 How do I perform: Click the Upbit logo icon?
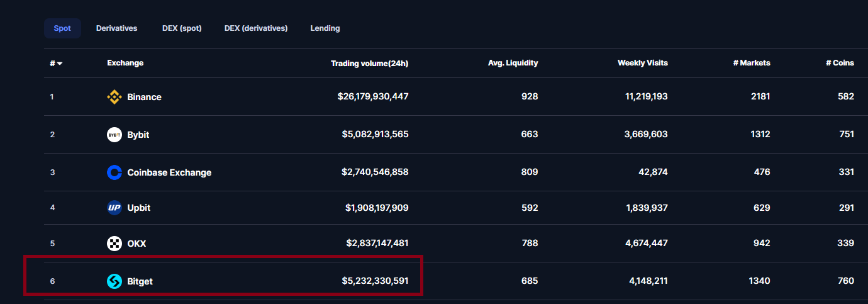[x=114, y=208]
